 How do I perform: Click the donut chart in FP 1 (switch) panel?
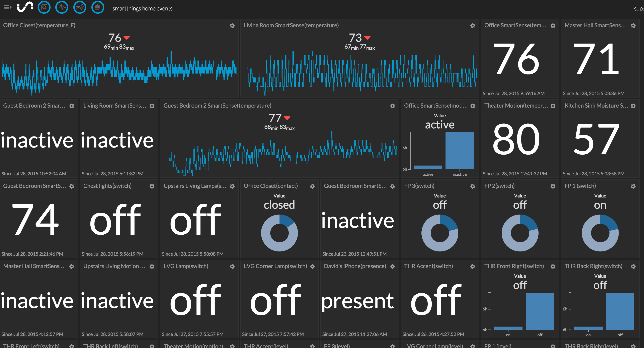[x=600, y=233]
